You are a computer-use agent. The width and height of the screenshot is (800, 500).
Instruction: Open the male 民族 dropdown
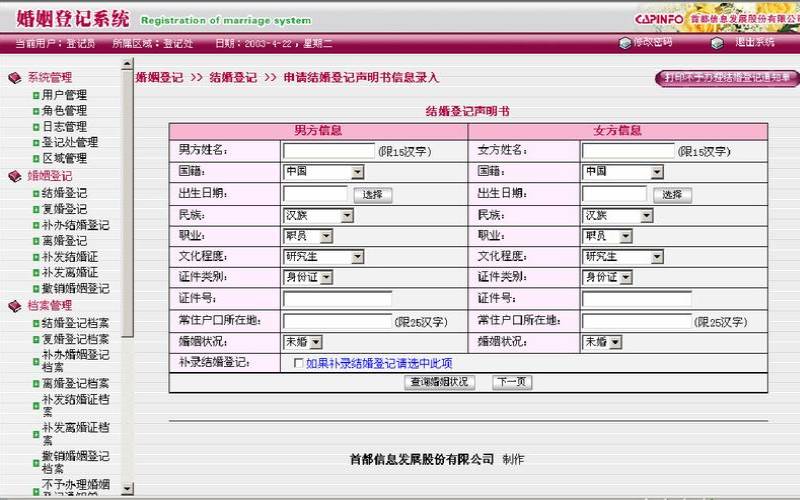(x=318, y=216)
